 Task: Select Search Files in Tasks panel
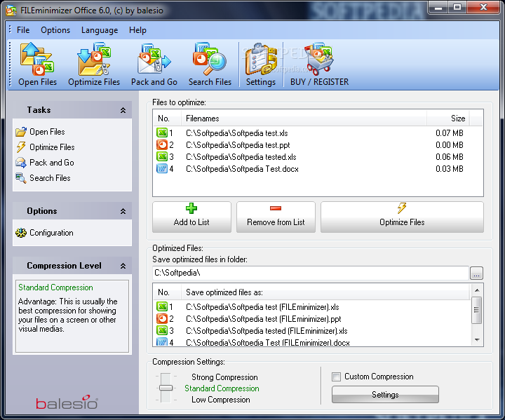pyautogui.click(x=43, y=178)
